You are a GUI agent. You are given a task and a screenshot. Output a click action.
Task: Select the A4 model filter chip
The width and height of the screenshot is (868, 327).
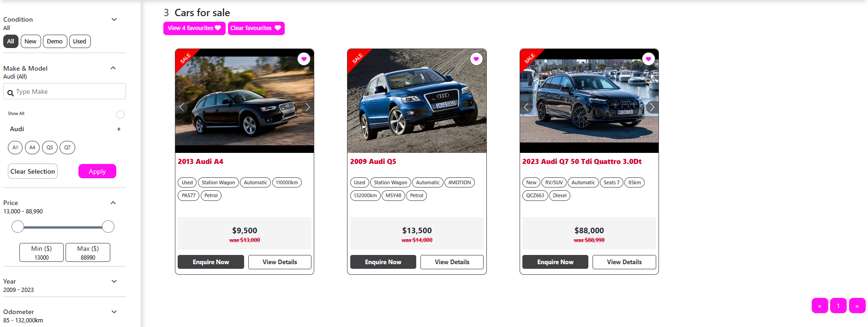(x=32, y=148)
